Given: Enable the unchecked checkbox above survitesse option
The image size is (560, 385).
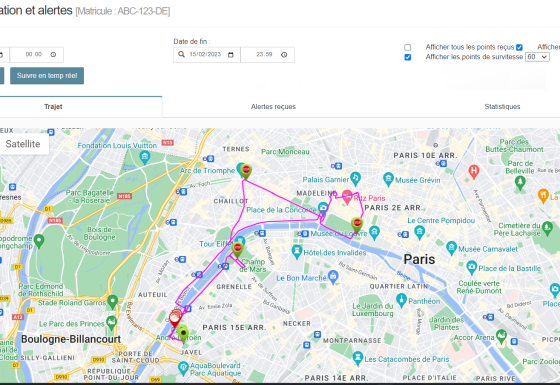Looking at the screenshot, I should click(408, 47).
